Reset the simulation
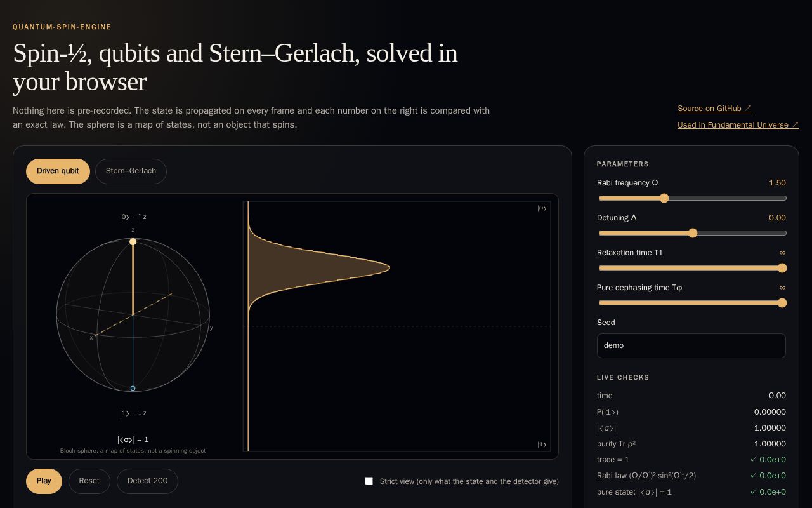Viewport: 812px width, 508px height. click(89, 481)
